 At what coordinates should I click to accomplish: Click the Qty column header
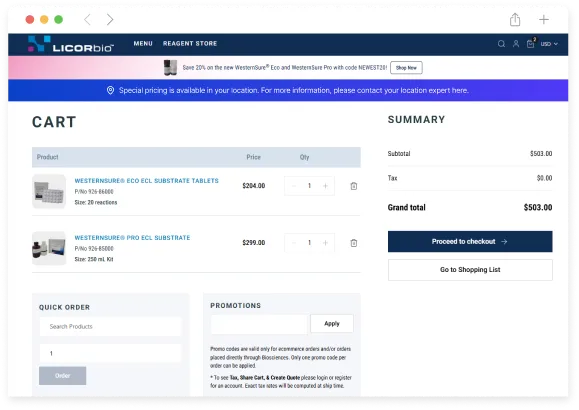[304, 157]
